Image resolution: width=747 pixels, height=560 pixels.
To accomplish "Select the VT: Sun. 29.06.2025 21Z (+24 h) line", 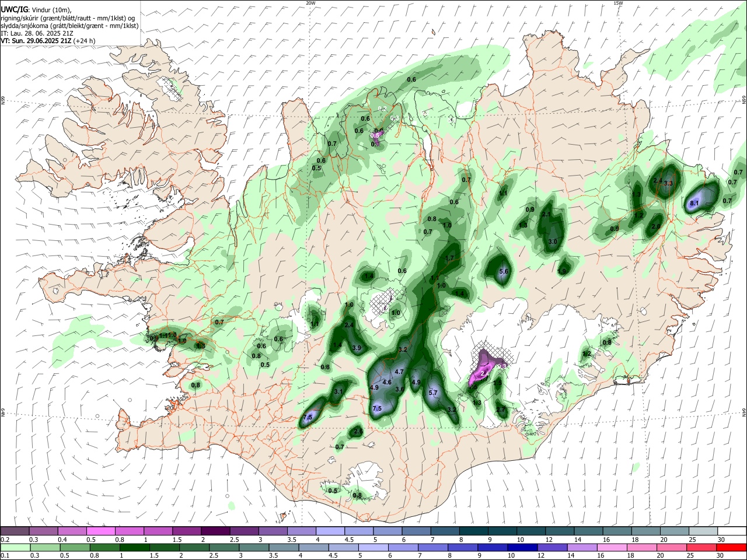I will (48, 41).
